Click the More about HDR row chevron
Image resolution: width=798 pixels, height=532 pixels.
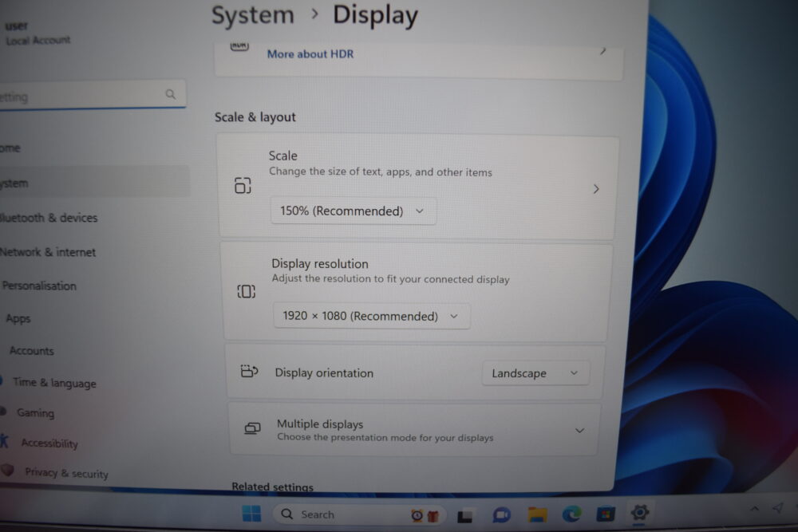pos(603,50)
